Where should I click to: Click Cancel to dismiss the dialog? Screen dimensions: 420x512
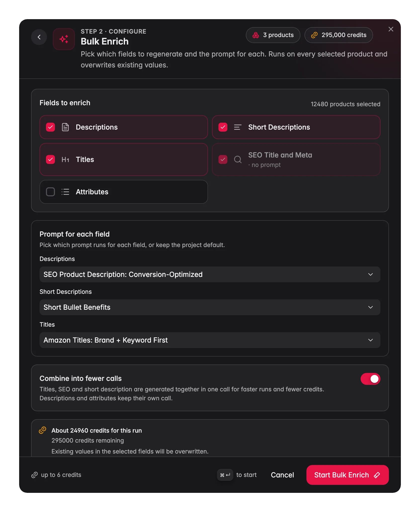282,475
